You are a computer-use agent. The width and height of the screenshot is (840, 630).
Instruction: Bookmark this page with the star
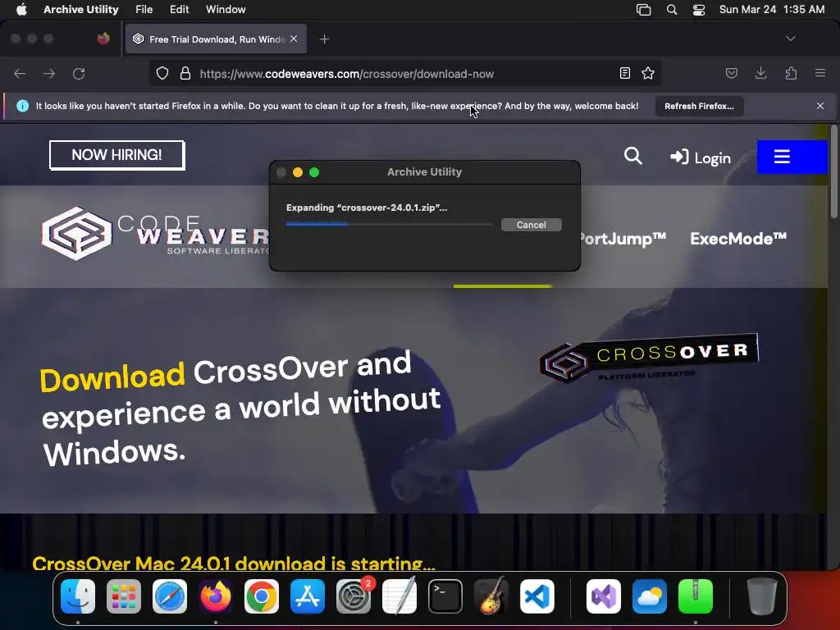[648, 73]
